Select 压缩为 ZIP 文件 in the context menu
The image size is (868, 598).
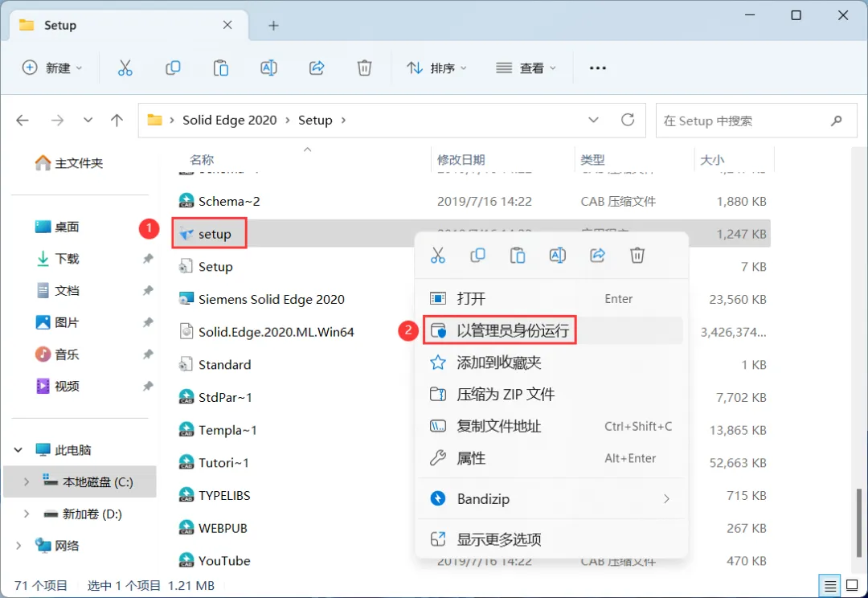(552, 395)
